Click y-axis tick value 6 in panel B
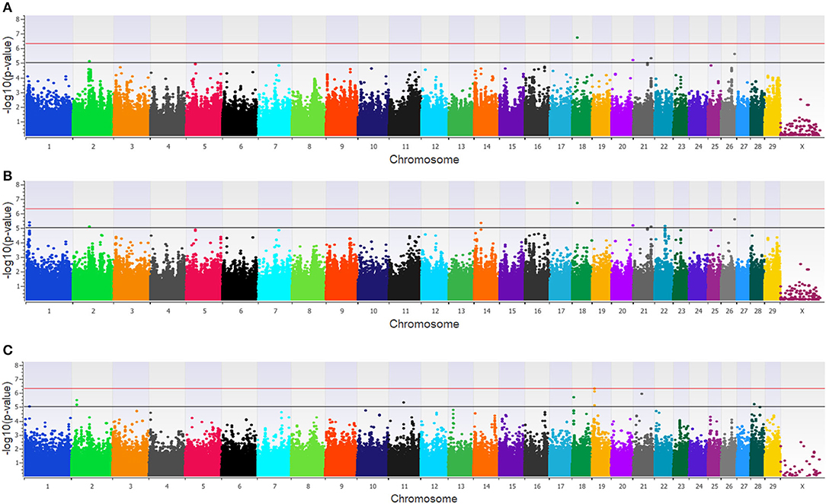This screenshot has width=826, height=504. pos(18,214)
